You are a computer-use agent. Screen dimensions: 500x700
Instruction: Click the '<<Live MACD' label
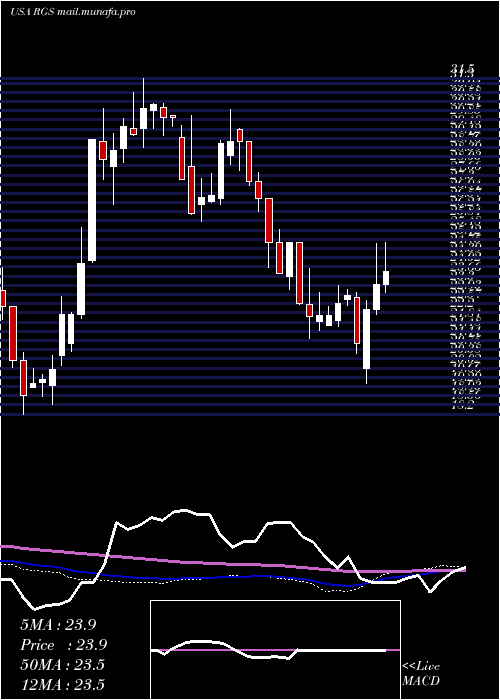[421, 674]
